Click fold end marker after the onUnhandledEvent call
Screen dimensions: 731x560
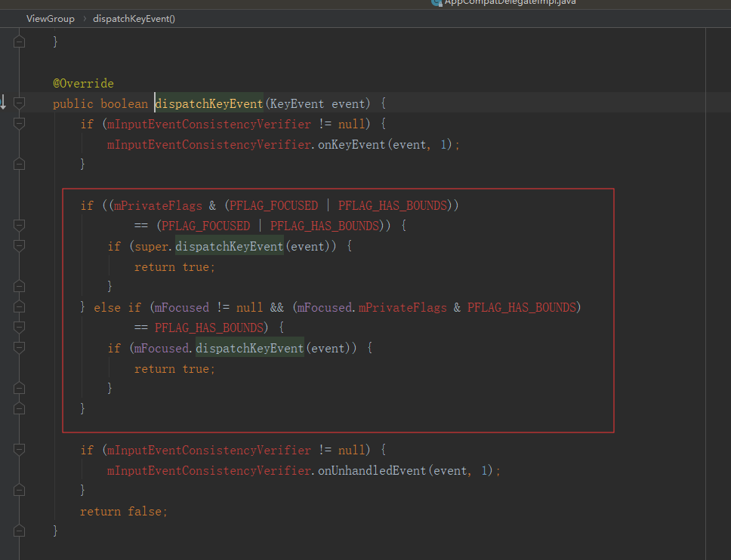pyautogui.click(x=19, y=490)
